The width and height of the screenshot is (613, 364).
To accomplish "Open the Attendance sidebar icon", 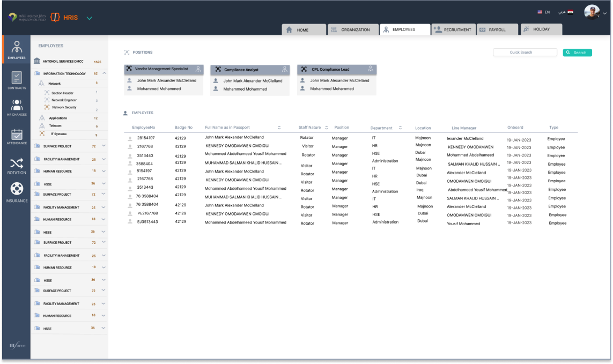I will point(17,135).
